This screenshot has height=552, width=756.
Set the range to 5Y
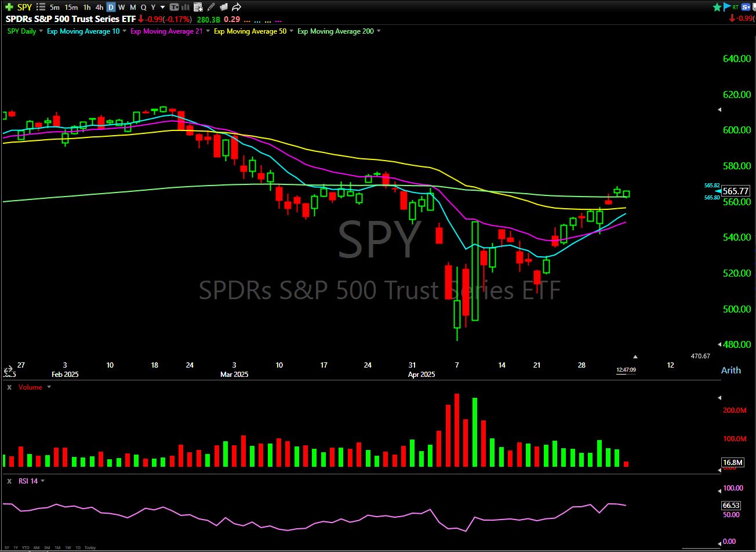click(7, 547)
